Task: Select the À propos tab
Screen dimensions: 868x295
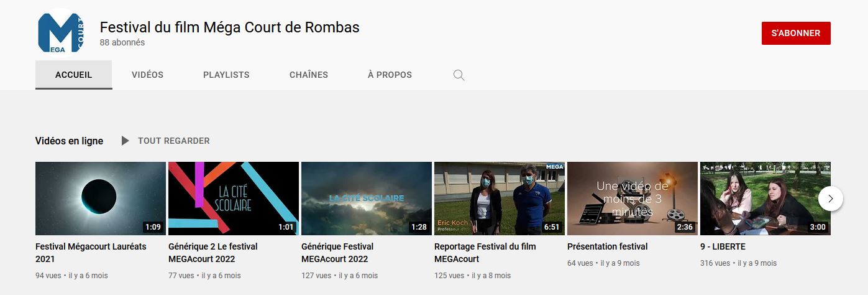Action: click(390, 75)
